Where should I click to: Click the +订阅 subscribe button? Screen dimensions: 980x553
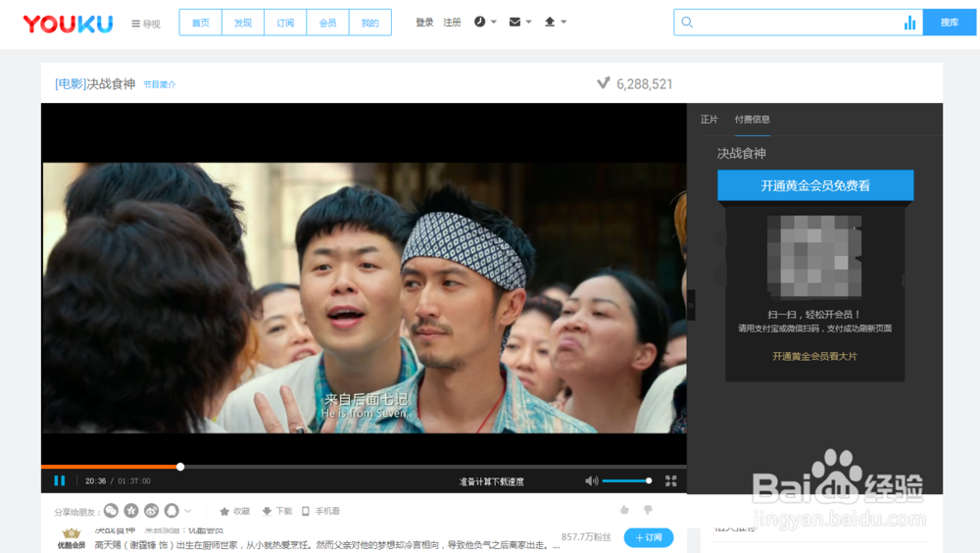[x=649, y=537]
